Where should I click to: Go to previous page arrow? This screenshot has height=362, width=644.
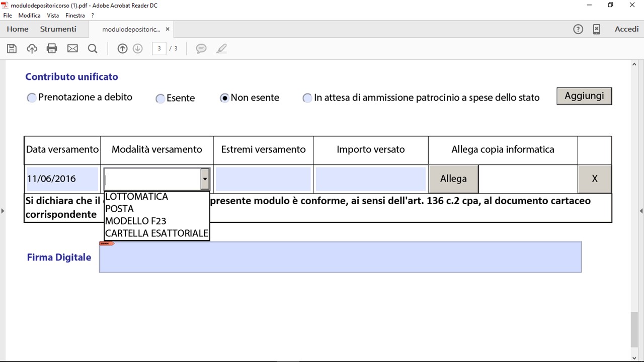click(122, 49)
